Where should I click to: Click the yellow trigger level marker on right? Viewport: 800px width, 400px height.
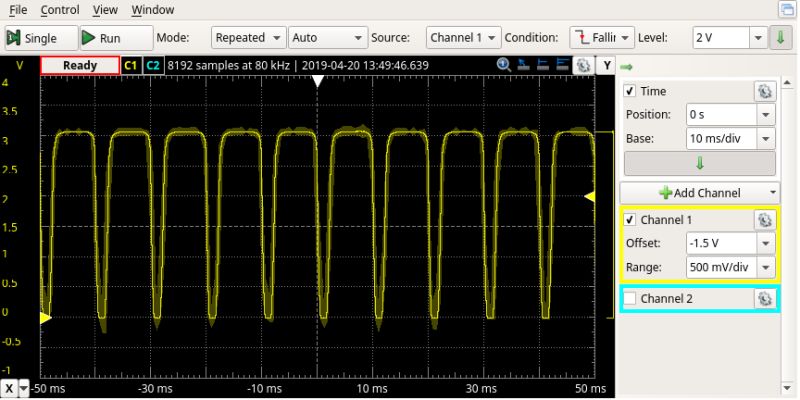[589, 196]
